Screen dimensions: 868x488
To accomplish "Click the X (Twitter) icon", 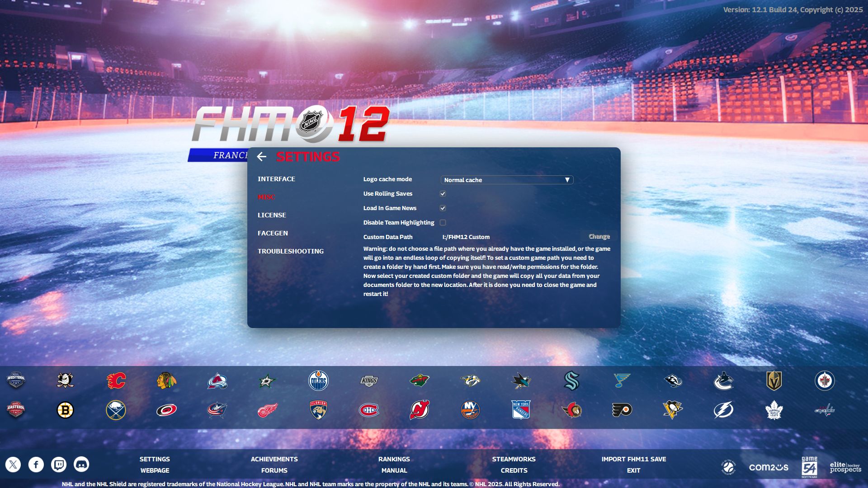I will [x=13, y=464].
